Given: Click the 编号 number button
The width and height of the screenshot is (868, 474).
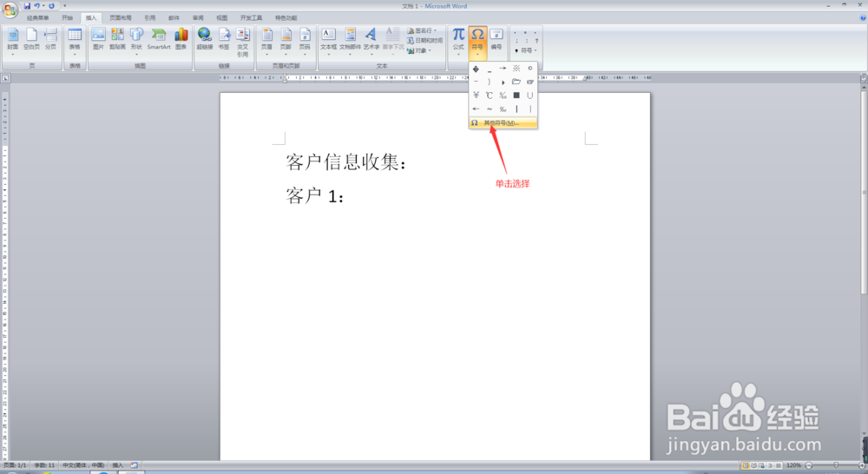Looking at the screenshot, I should coord(496,39).
